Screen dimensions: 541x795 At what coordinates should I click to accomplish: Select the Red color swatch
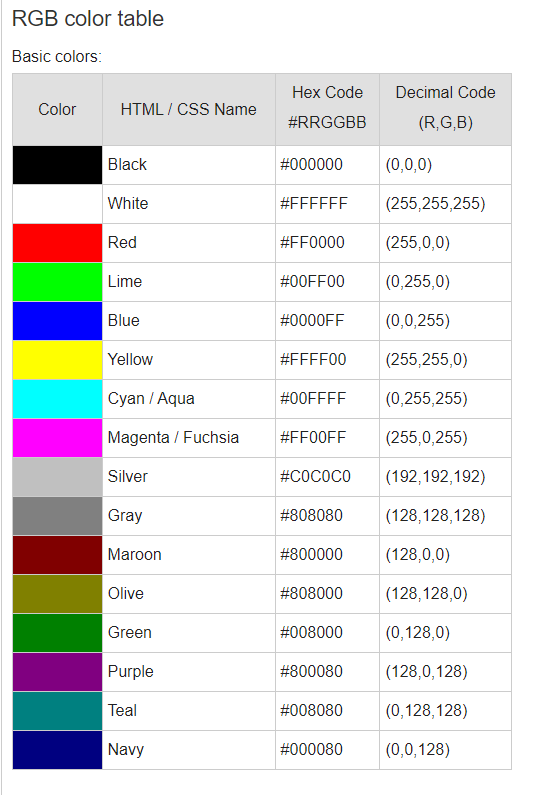tap(57, 243)
